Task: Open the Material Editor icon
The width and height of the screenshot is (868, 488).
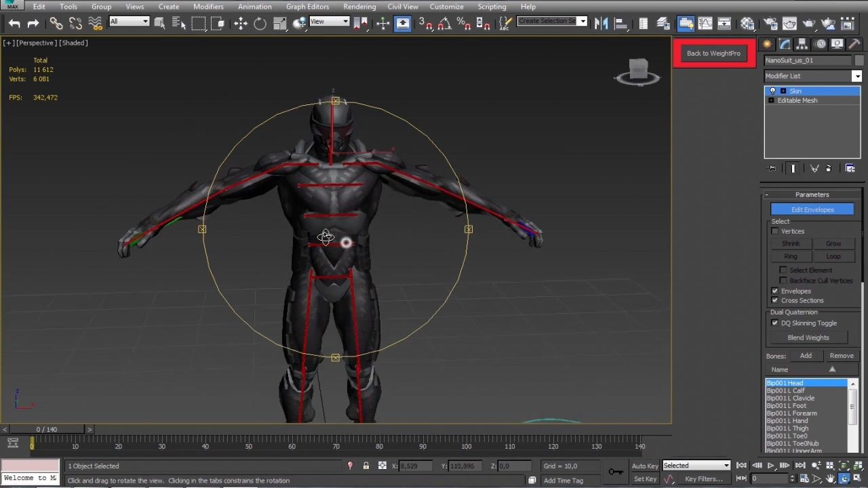Action: click(x=747, y=24)
